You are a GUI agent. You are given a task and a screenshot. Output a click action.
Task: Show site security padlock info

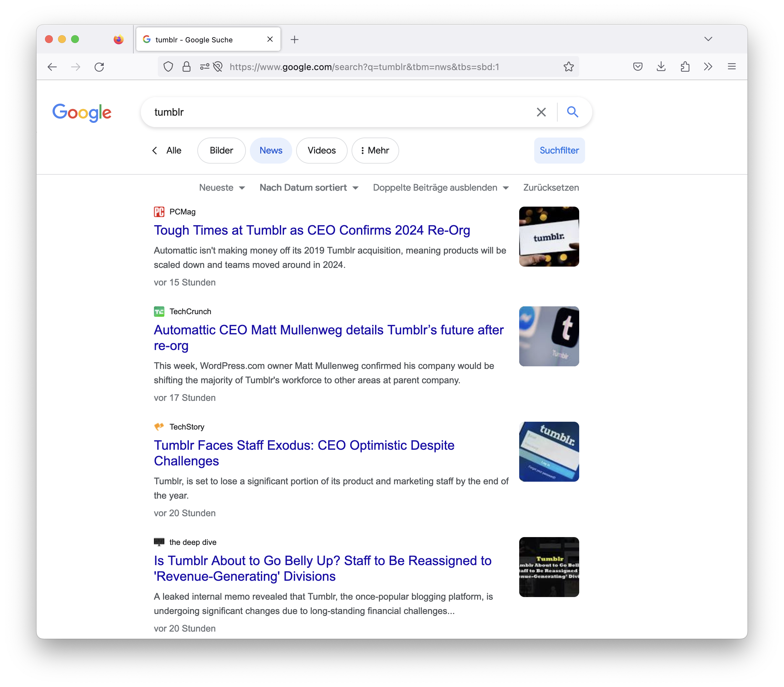click(187, 67)
